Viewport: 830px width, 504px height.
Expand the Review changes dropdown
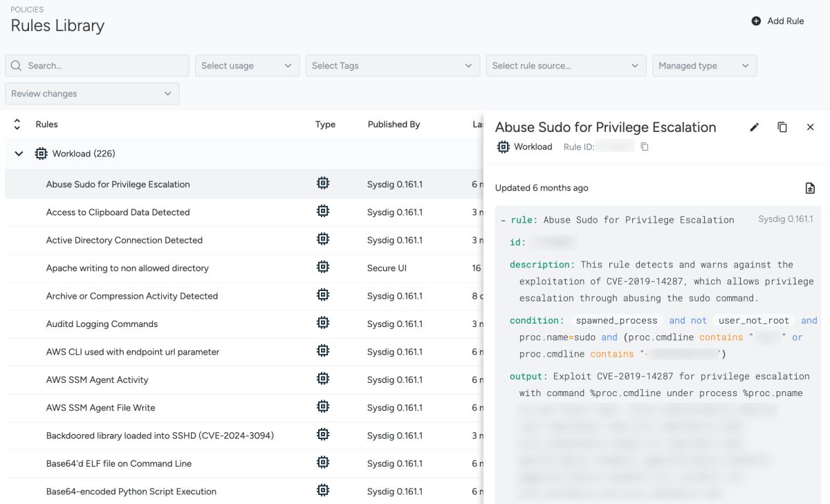click(92, 93)
